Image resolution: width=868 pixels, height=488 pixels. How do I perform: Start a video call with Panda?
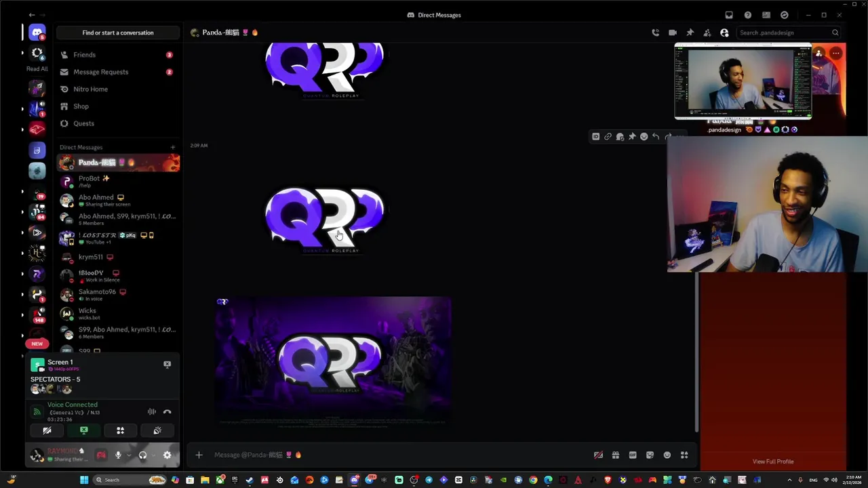click(673, 33)
